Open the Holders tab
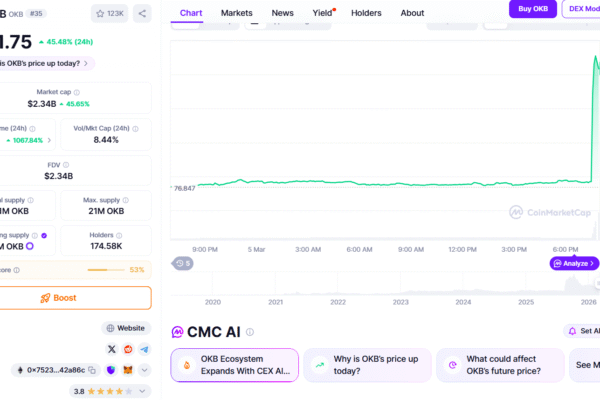The height and width of the screenshot is (400, 600). coord(366,13)
